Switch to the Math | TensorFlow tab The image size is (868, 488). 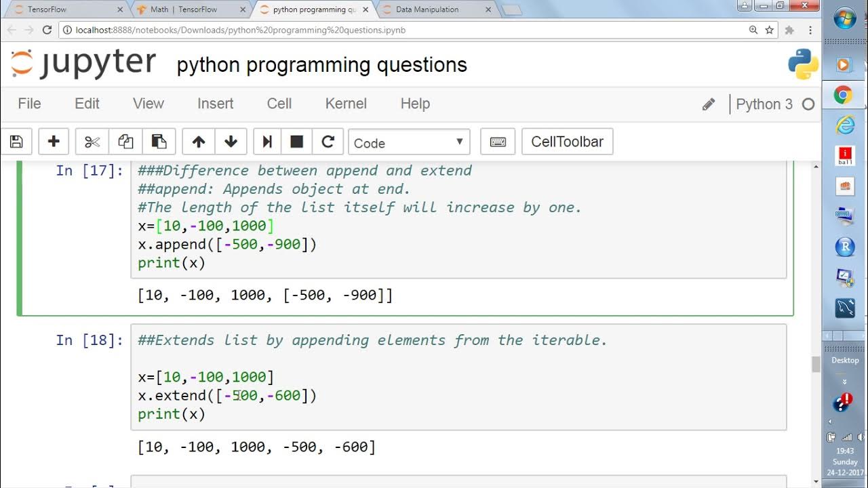click(183, 9)
